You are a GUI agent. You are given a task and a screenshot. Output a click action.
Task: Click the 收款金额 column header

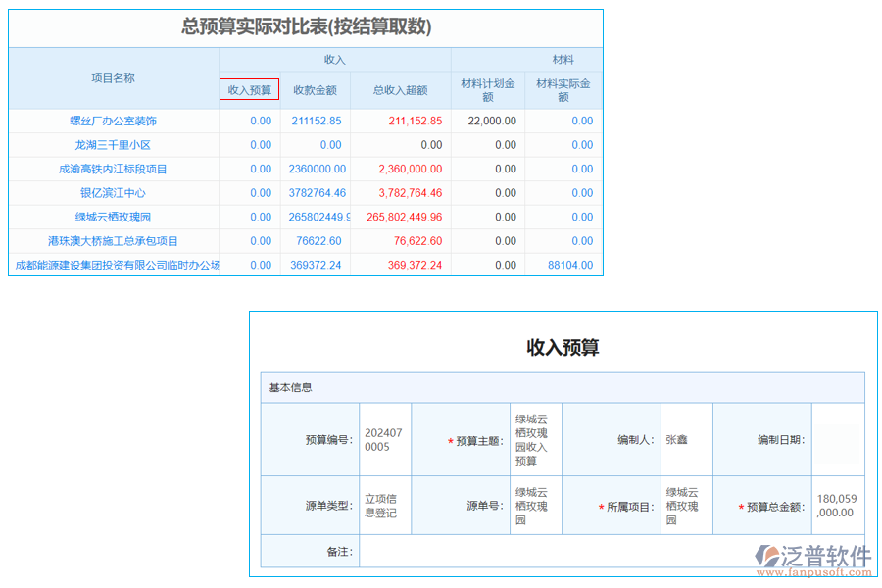pos(317,90)
